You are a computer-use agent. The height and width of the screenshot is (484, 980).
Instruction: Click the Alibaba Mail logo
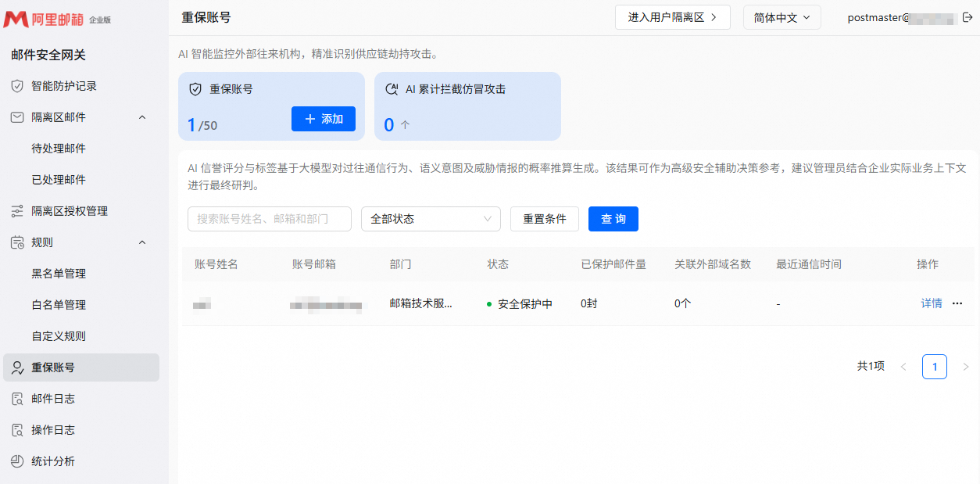(57, 19)
